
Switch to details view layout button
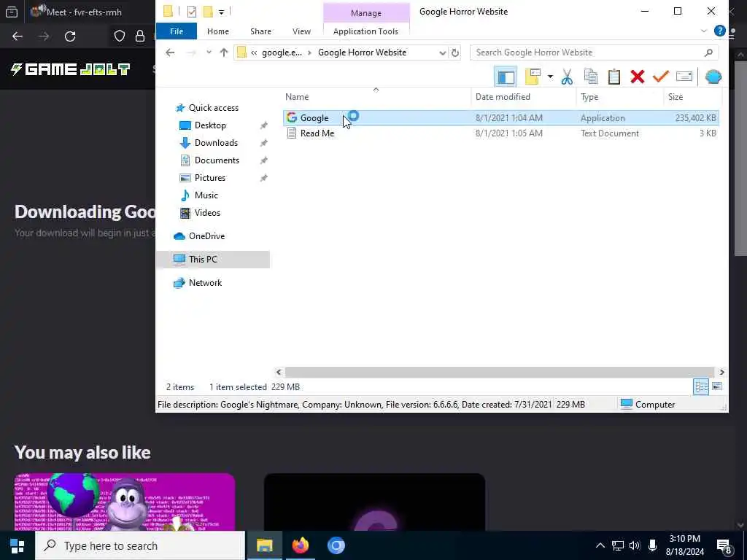pos(701,386)
